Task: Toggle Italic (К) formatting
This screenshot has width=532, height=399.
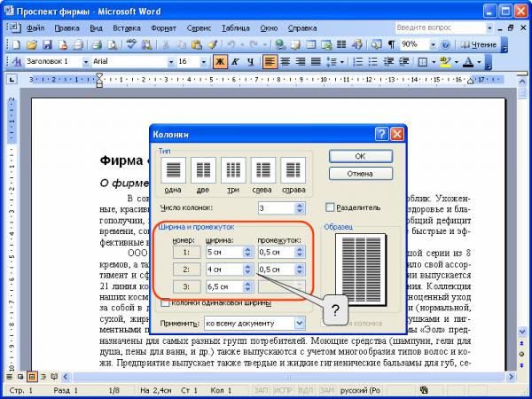Action: (236, 62)
